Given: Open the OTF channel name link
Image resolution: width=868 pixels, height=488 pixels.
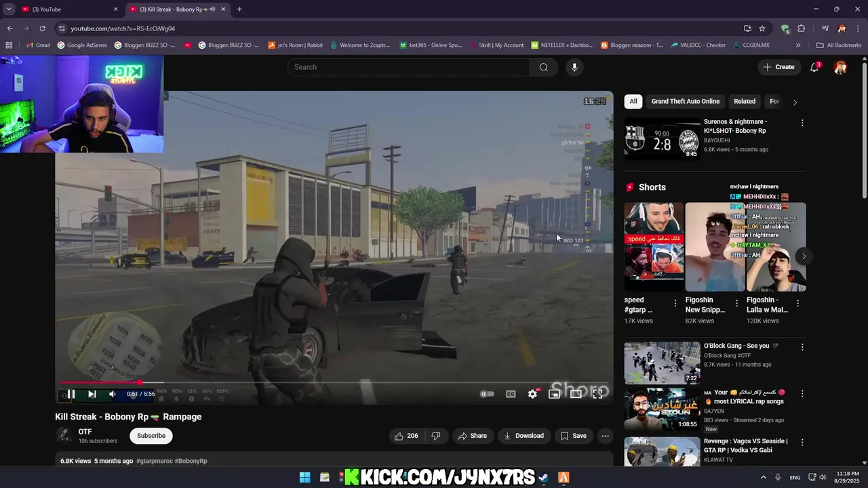Looking at the screenshot, I should coord(85,432).
